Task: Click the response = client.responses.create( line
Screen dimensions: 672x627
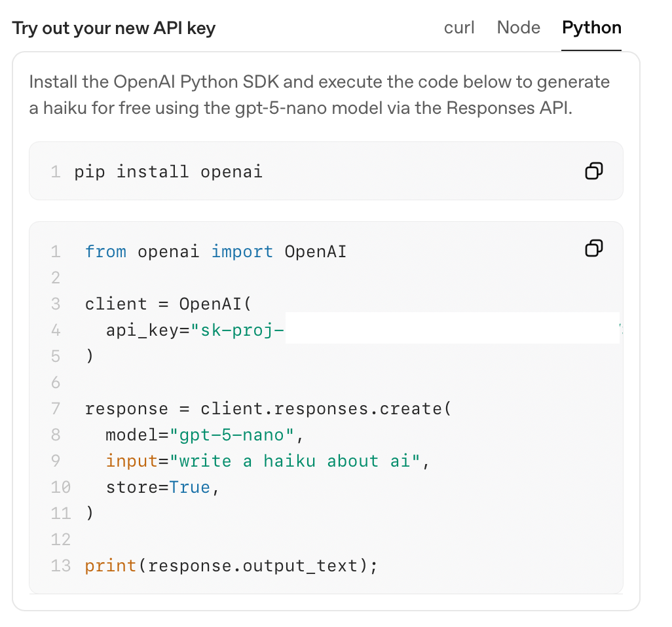Action: (x=269, y=409)
